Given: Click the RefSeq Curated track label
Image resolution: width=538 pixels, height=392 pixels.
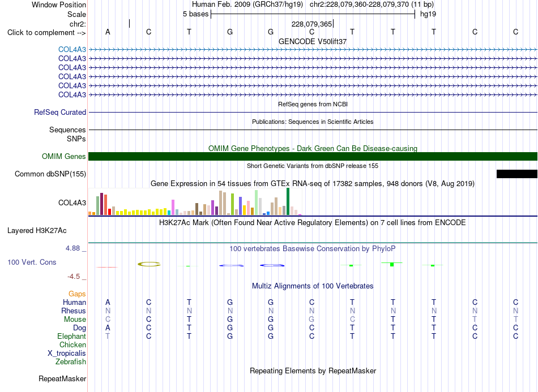Looking at the screenshot, I should pyautogui.click(x=60, y=113).
